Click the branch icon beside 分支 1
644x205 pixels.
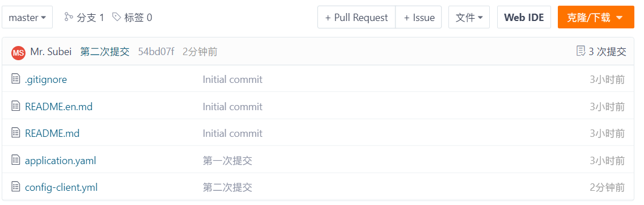(68, 17)
